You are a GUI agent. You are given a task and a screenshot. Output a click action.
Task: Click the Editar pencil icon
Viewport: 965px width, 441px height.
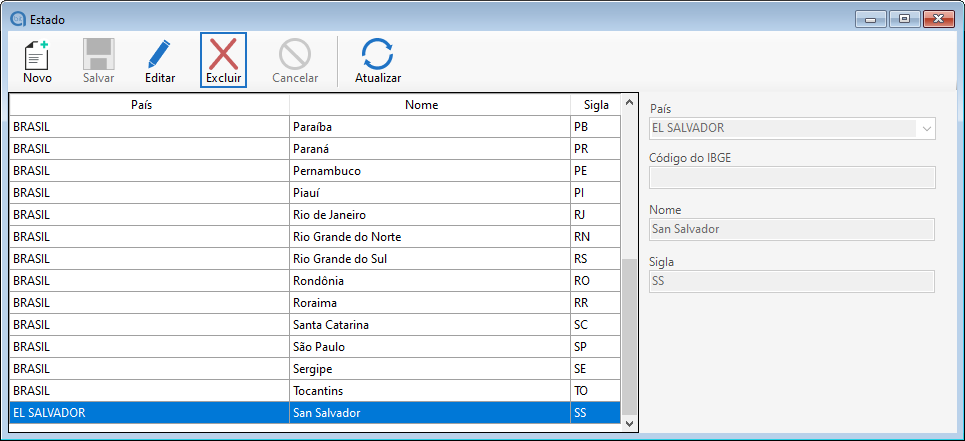160,54
